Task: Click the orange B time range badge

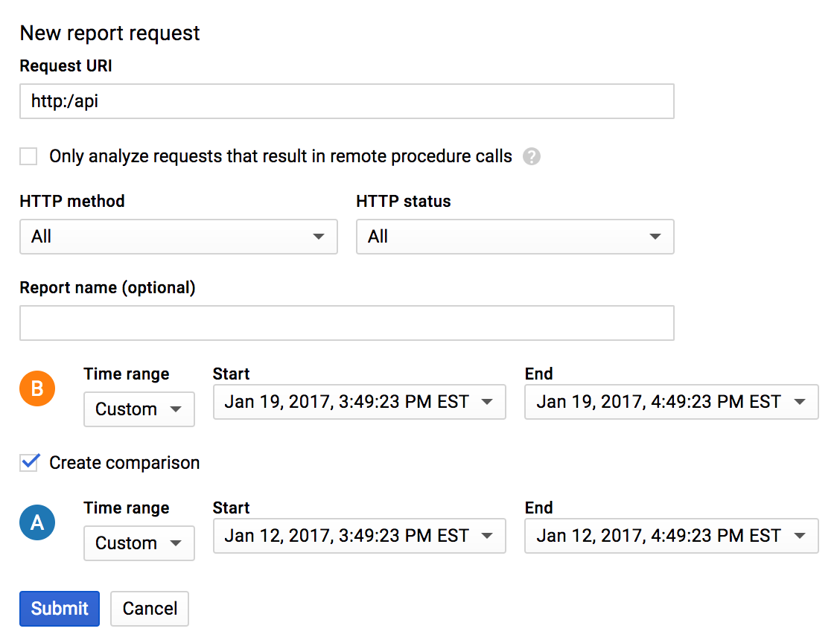Action: 37,388
